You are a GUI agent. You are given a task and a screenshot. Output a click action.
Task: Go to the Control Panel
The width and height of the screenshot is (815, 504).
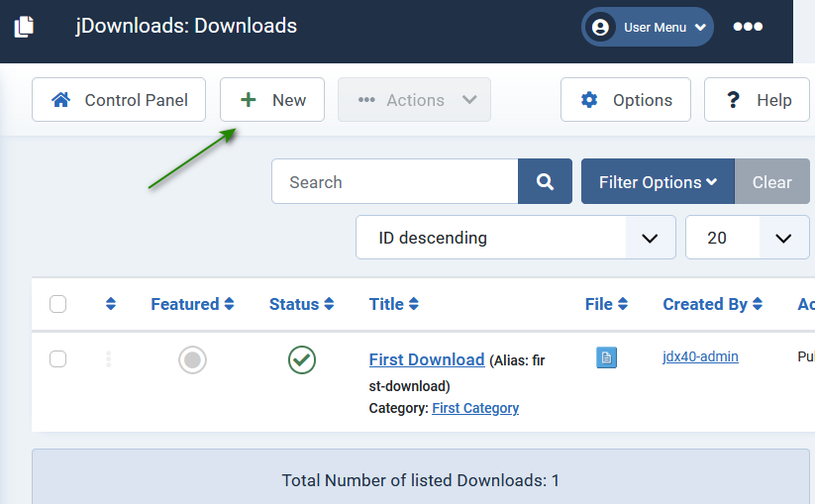click(119, 100)
